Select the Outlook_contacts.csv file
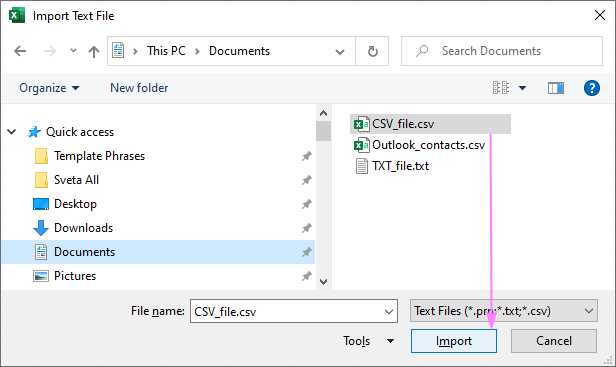616x367 pixels. (428, 145)
